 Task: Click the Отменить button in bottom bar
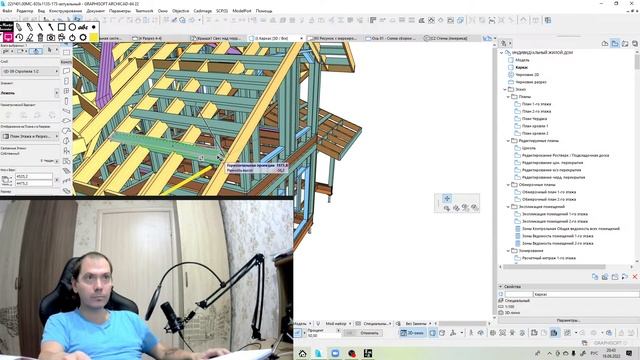[x=364, y=333]
